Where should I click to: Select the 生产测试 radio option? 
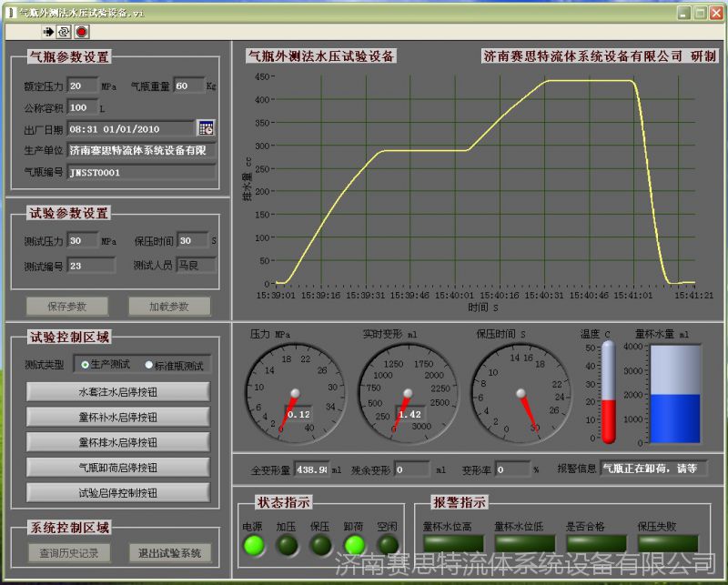pos(85,365)
